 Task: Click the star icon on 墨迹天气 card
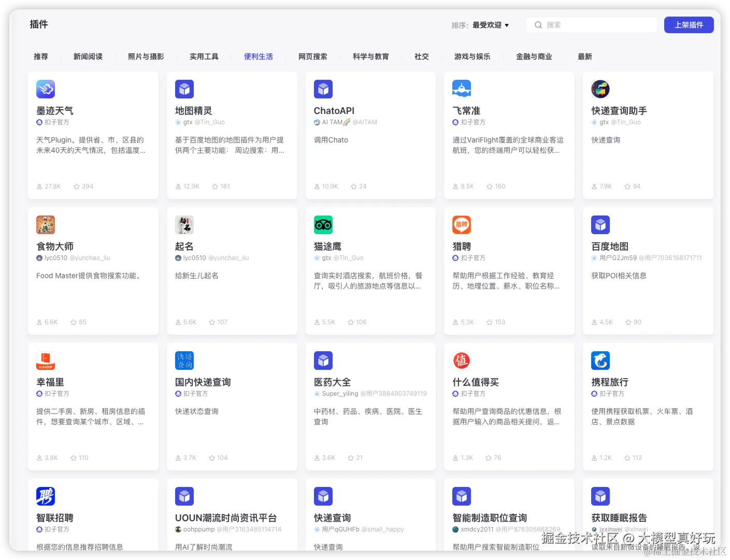point(77,186)
